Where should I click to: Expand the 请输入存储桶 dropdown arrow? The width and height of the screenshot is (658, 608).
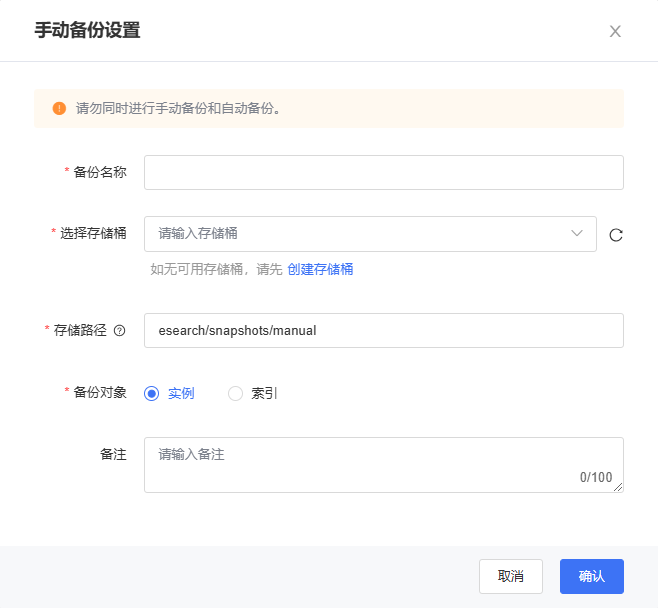click(577, 233)
